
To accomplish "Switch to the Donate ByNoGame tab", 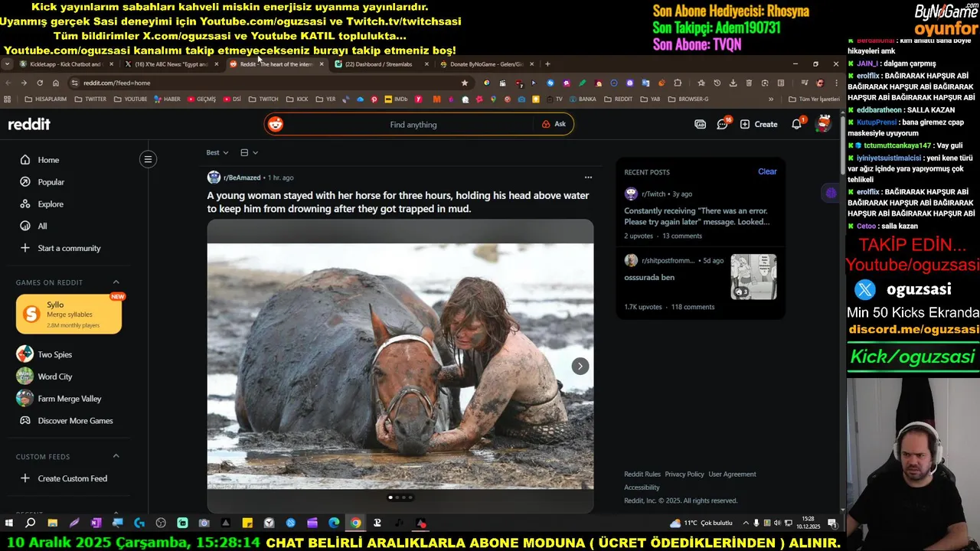I will [487, 64].
